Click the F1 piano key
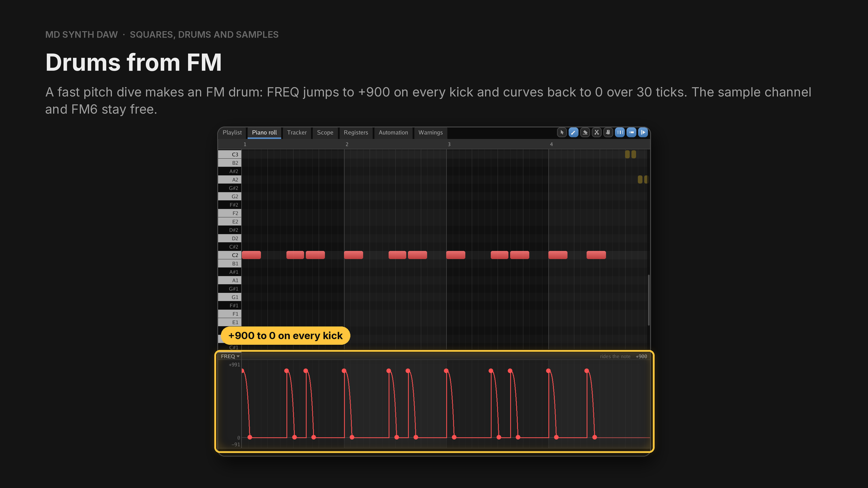 (x=230, y=314)
